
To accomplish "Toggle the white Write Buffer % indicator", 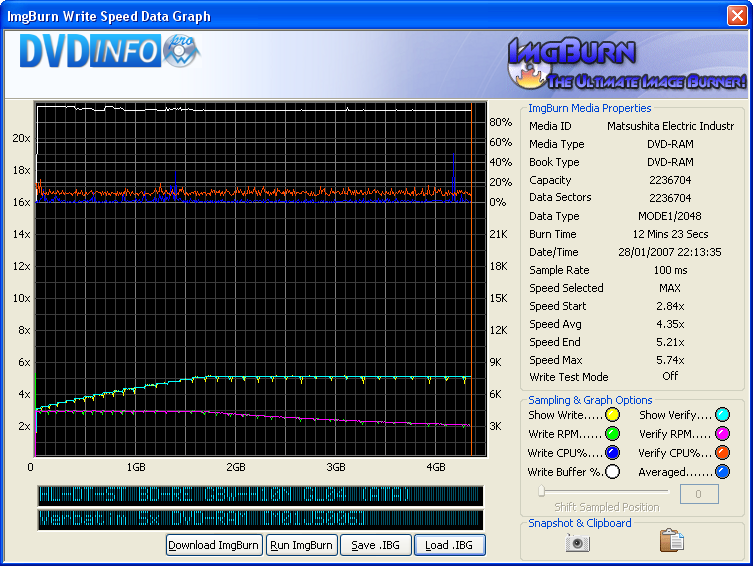I will click(x=612, y=472).
